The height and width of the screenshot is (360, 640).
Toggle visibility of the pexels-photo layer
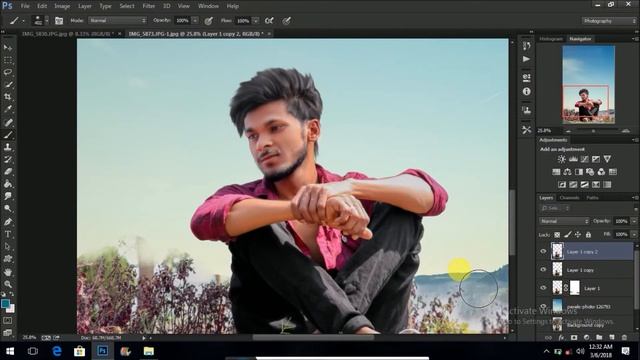[x=543, y=306]
